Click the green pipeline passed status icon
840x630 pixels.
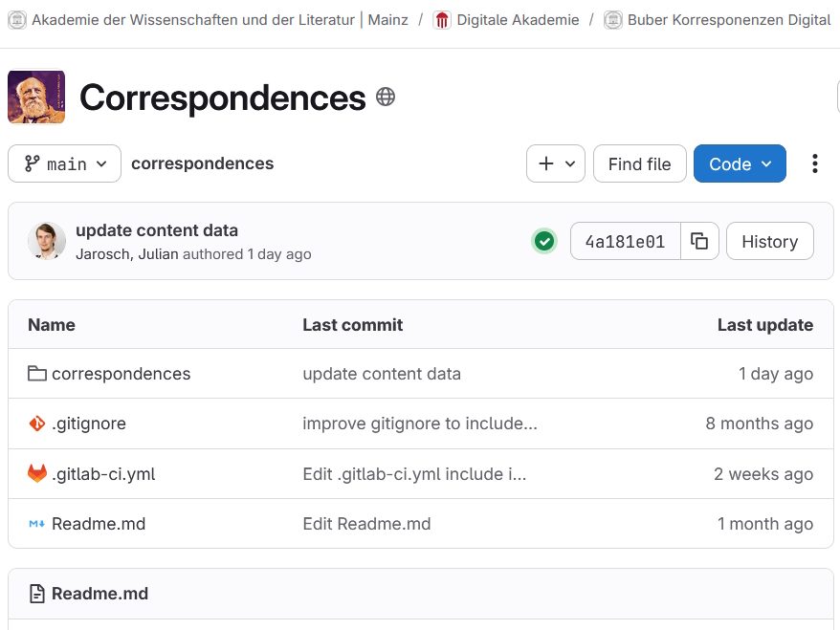click(x=544, y=241)
